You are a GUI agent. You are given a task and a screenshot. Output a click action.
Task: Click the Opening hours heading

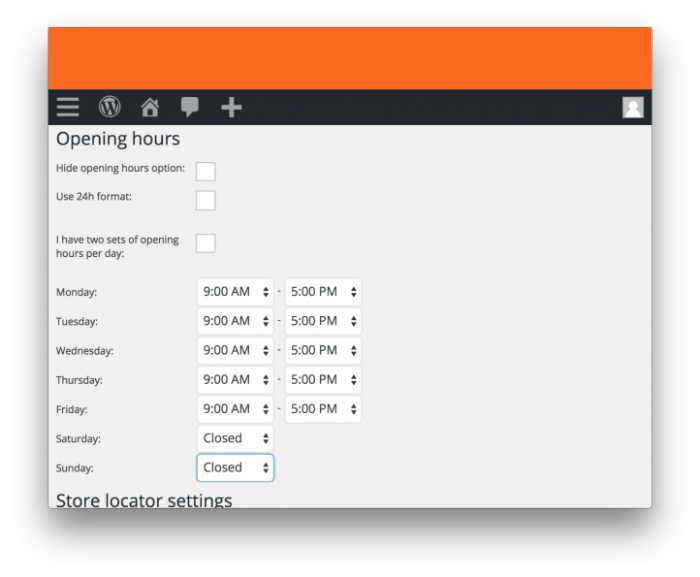[118, 139]
